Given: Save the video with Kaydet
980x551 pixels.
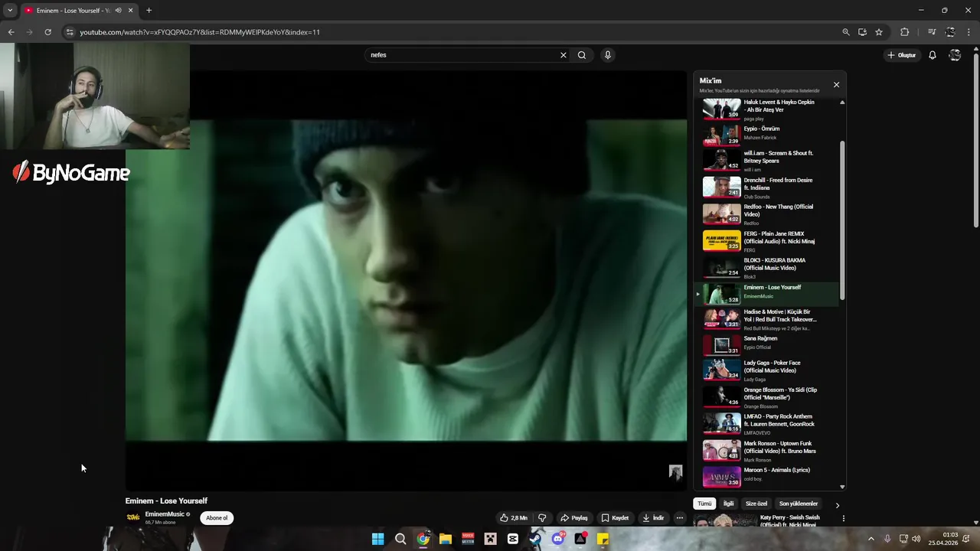Looking at the screenshot, I should pyautogui.click(x=615, y=518).
